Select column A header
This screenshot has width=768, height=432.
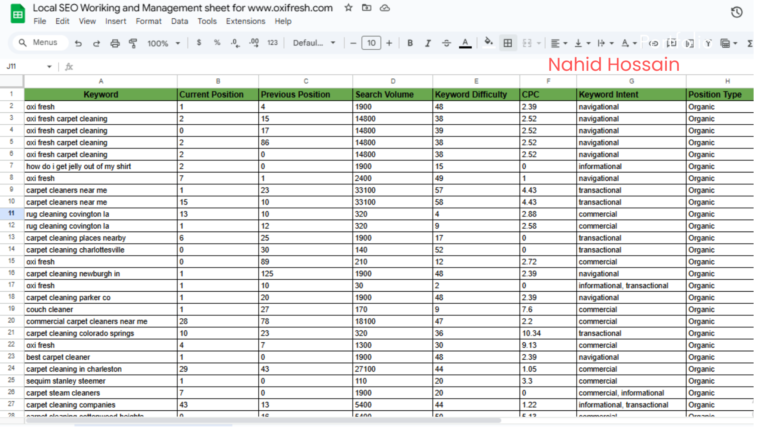[101, 81]
